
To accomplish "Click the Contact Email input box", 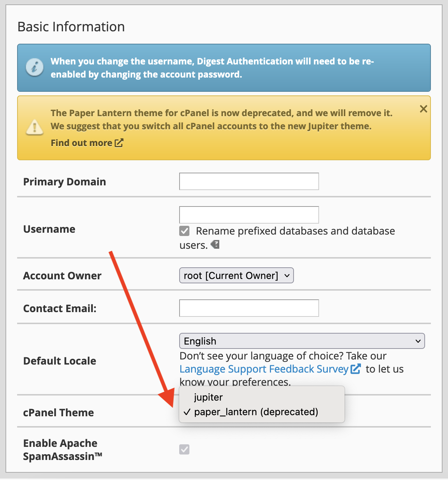I will click(x=249, y=308).
